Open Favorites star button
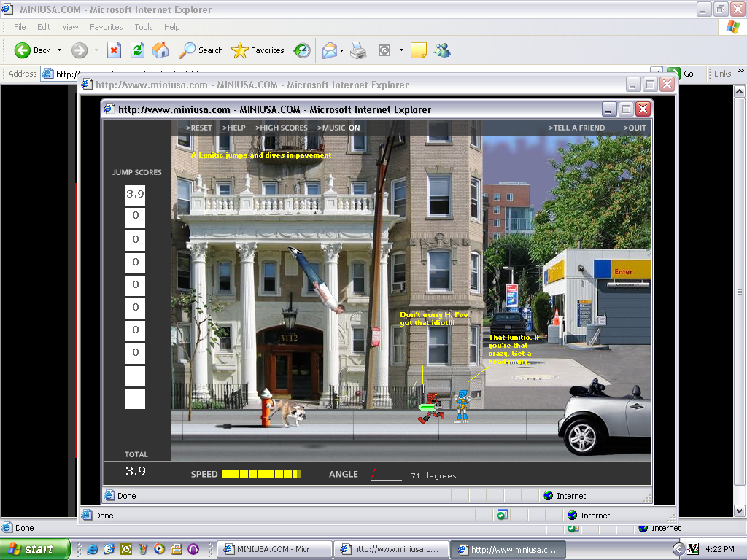Screen dimensions: 747x560 (x=258, y=50)
